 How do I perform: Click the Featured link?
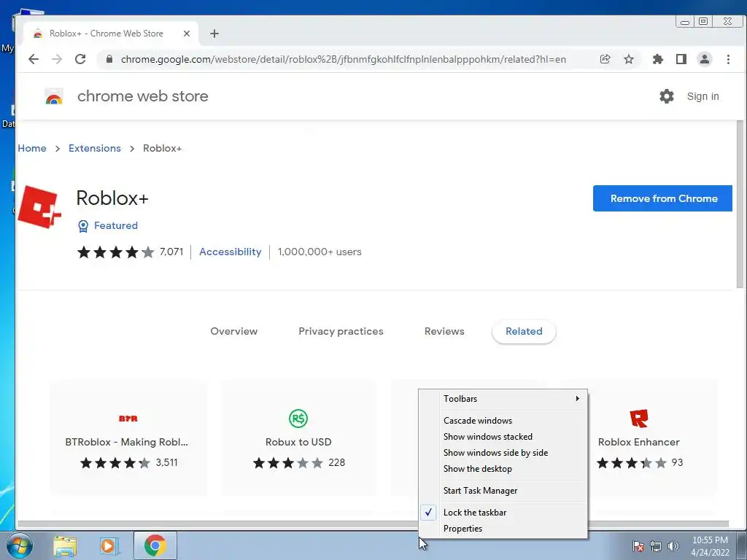pos(116,226)
